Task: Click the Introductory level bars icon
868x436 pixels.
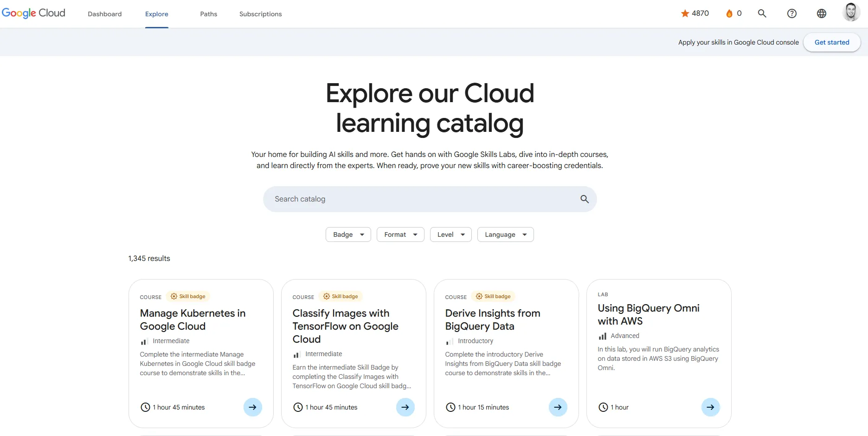Action: [450, 342]
